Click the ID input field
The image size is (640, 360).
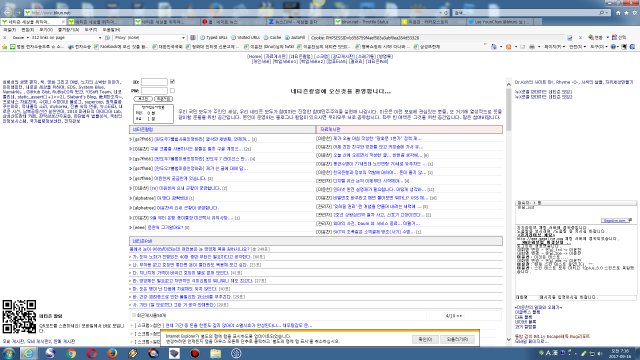tap(154, 82)
